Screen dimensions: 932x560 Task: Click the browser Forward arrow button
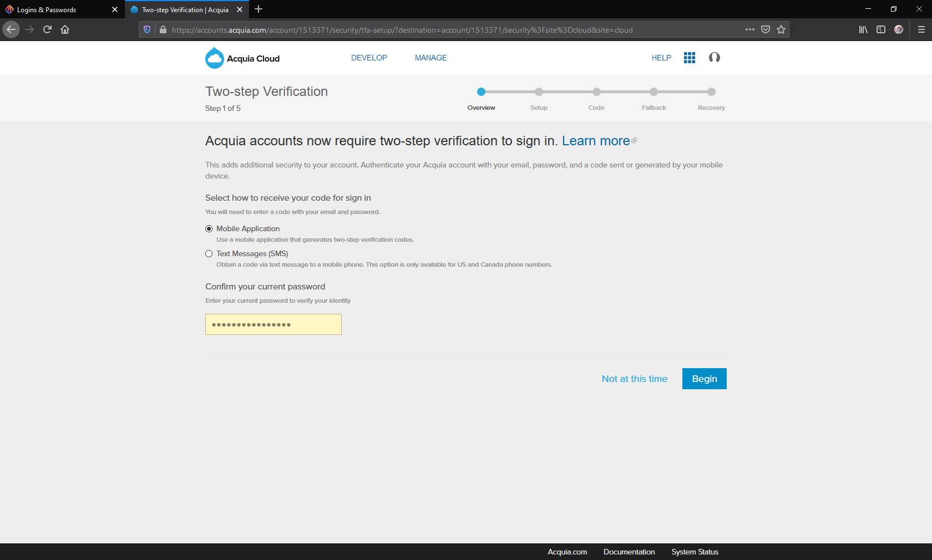[29, 29]
